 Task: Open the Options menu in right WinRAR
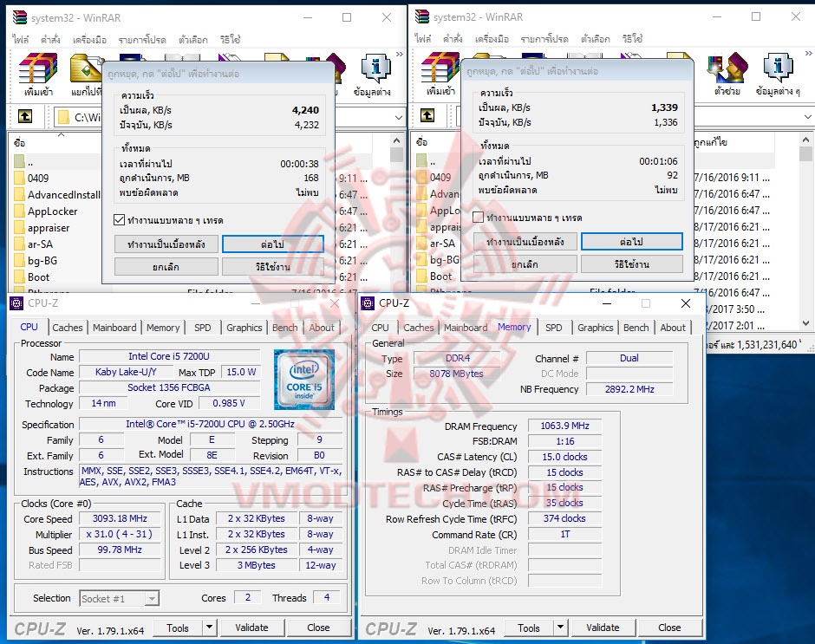[595, 39]
